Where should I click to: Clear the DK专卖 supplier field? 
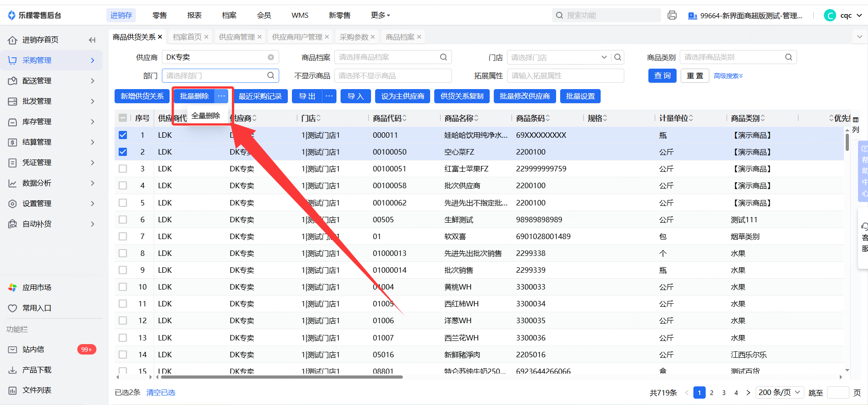271,57
